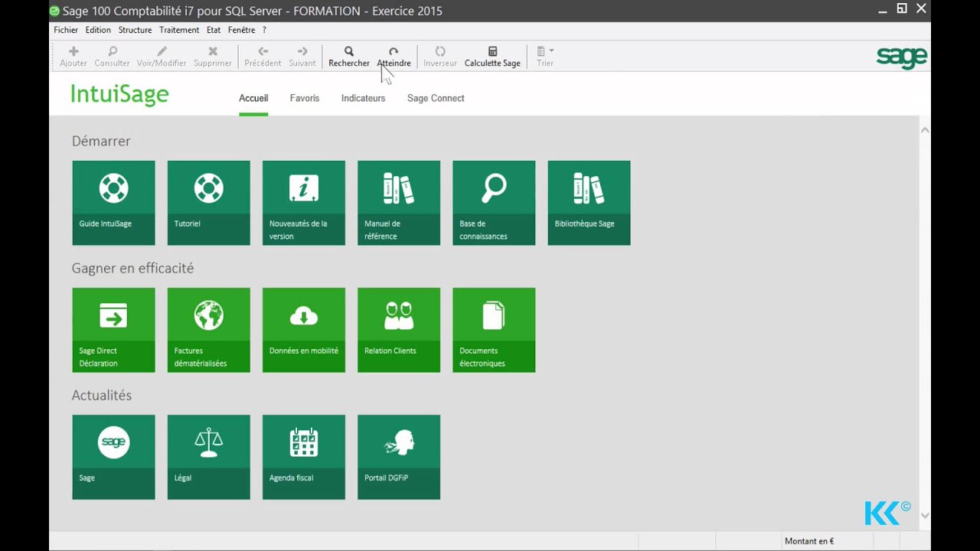Click the Atteindre toolbar button

click(x=394, y=57)
